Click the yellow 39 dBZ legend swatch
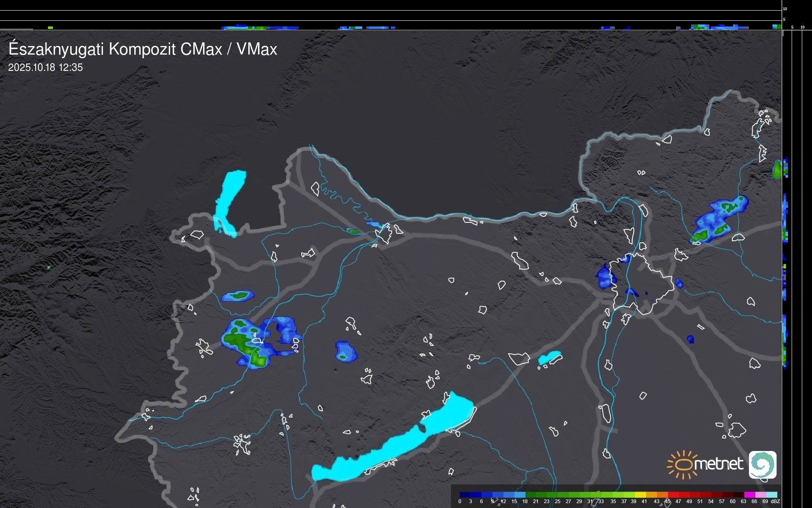Viewport: 812px width, 508px height. pos(641,495)
